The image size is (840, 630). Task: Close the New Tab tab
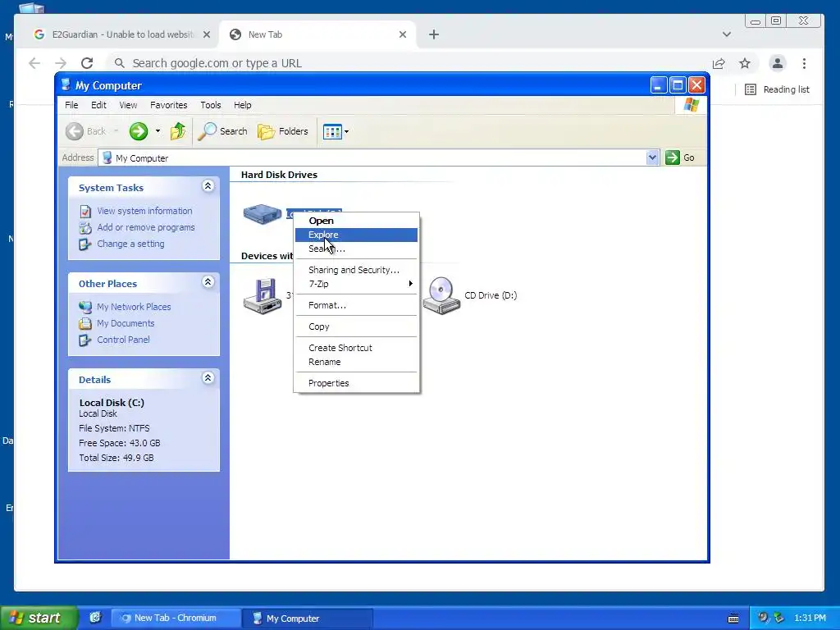tap(403, 34)
